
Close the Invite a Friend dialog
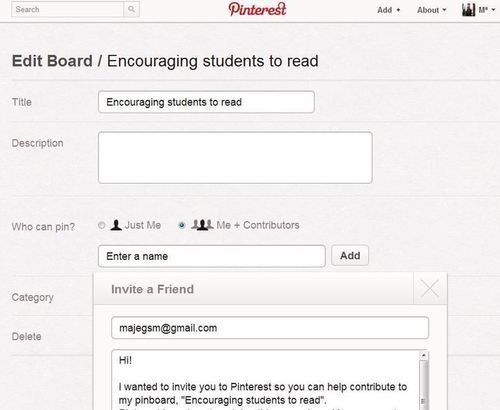[430, 288]
